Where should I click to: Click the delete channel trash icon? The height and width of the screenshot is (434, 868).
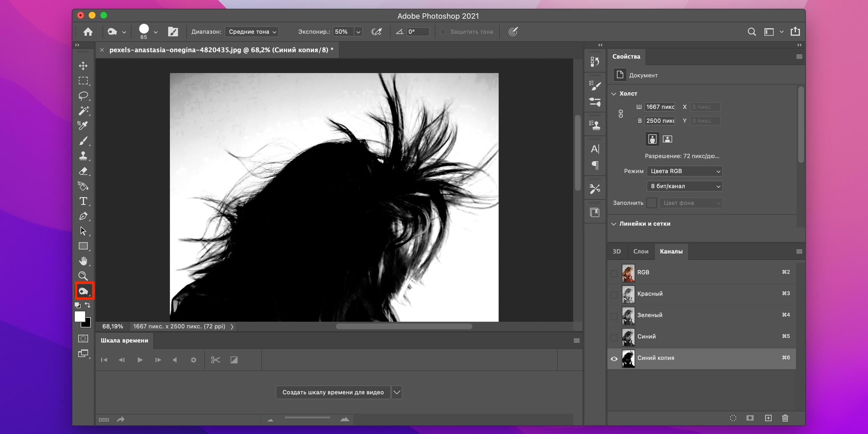pos(785,418)
